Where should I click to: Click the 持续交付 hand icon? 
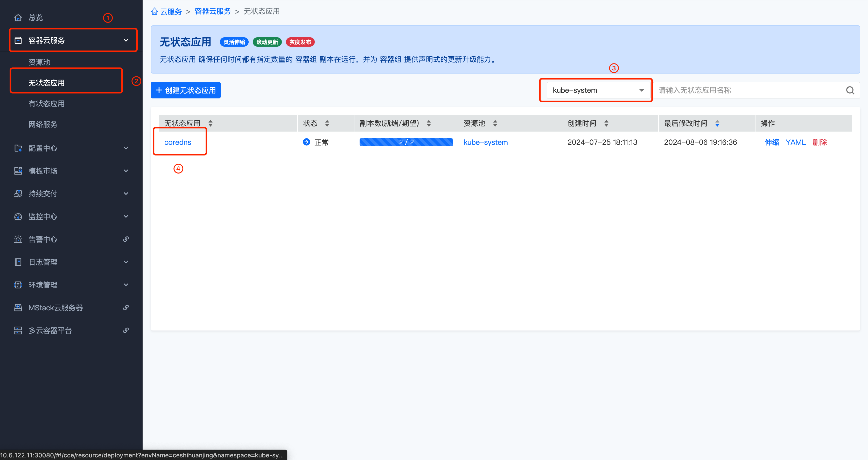point(18,194)
